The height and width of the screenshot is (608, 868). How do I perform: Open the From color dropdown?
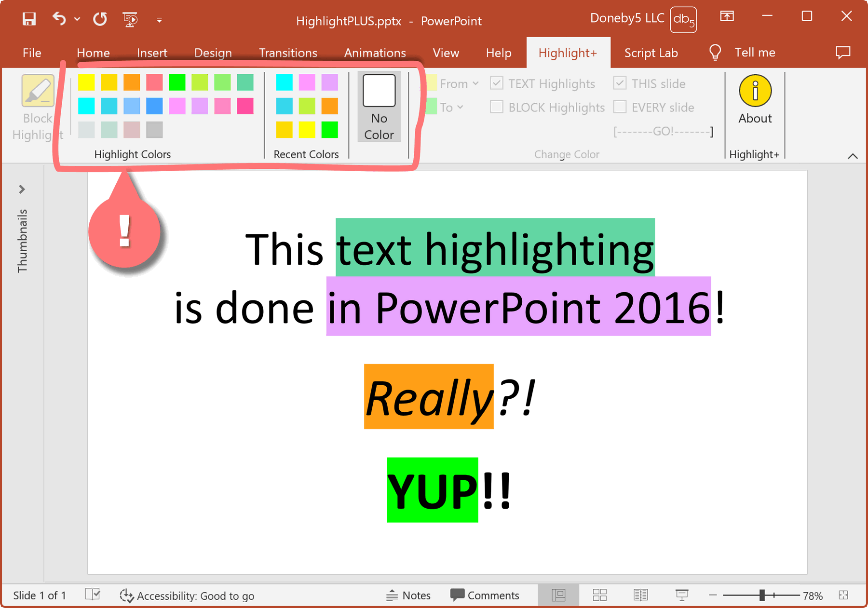453,84
